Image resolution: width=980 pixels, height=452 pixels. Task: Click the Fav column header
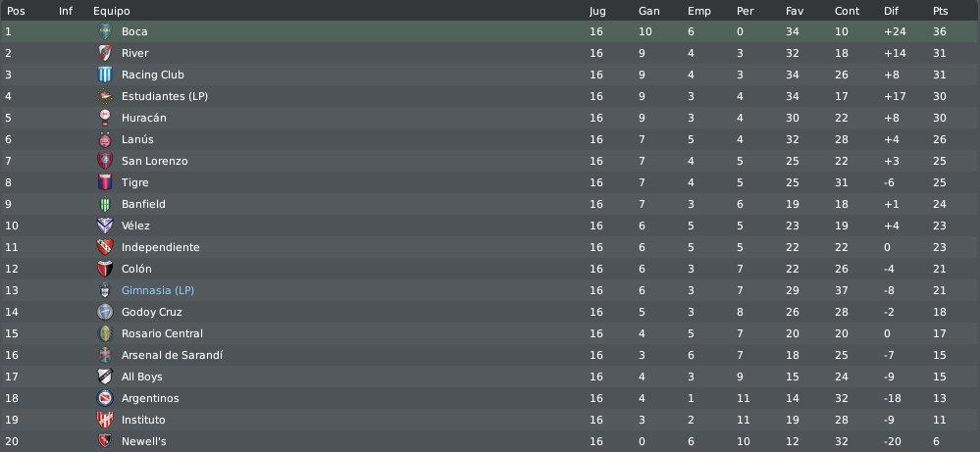(x=795, y=11)
